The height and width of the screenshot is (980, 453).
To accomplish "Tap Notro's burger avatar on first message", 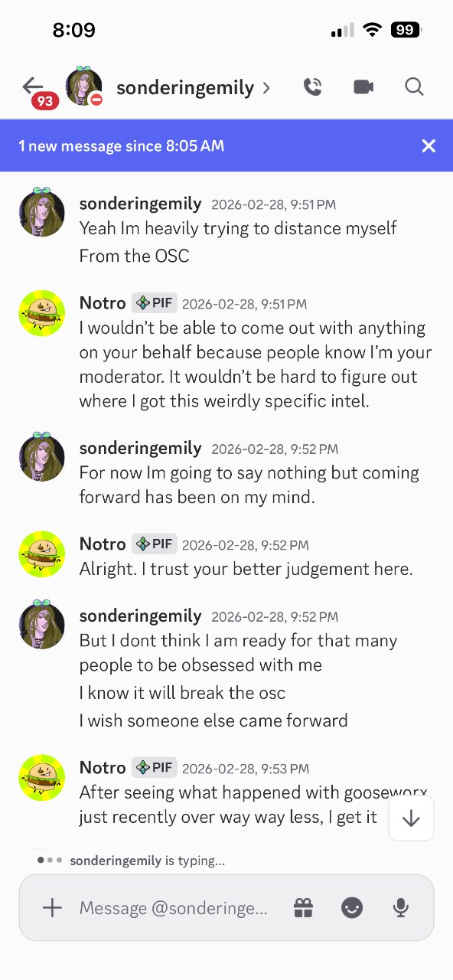I will coord(41,313).
